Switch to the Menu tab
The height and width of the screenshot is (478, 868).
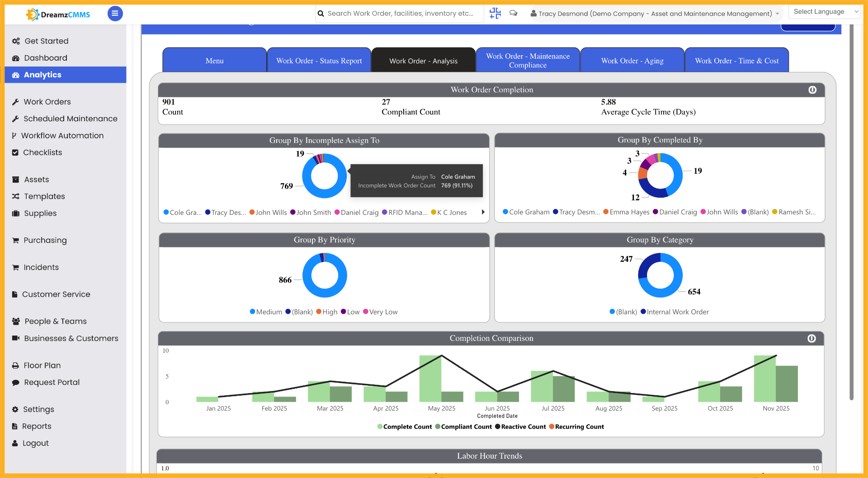point(214,60)
